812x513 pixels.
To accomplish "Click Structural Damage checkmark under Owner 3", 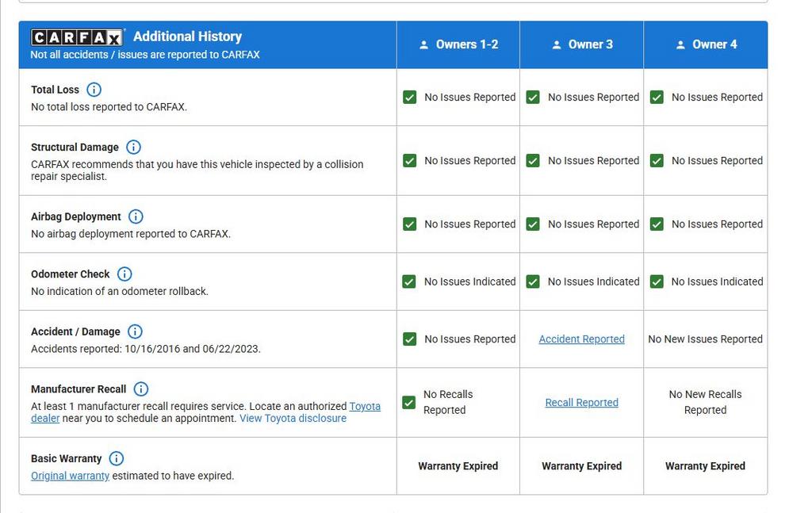I will [x=533, y=160].
